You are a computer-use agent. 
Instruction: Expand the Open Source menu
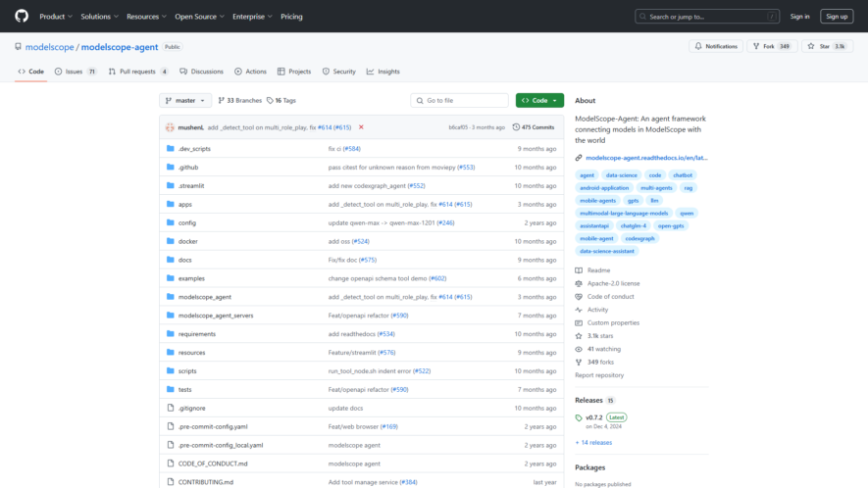point(199,17)
